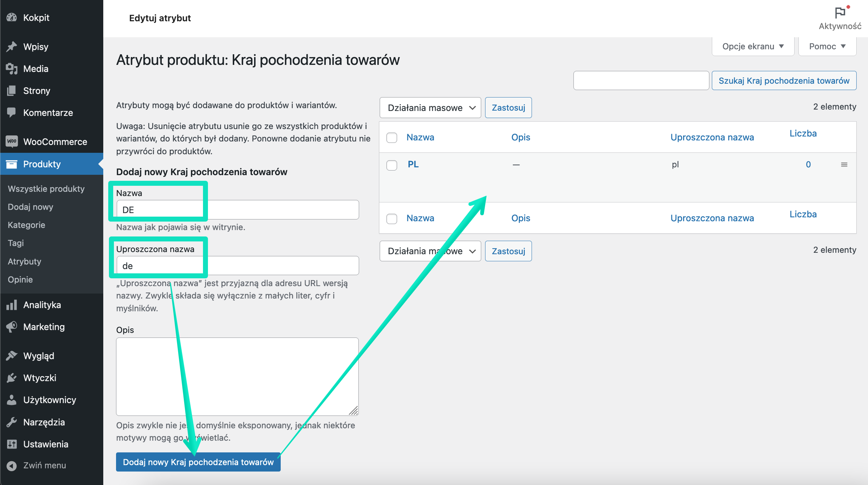Click the PL term name link

click(413, 164)
